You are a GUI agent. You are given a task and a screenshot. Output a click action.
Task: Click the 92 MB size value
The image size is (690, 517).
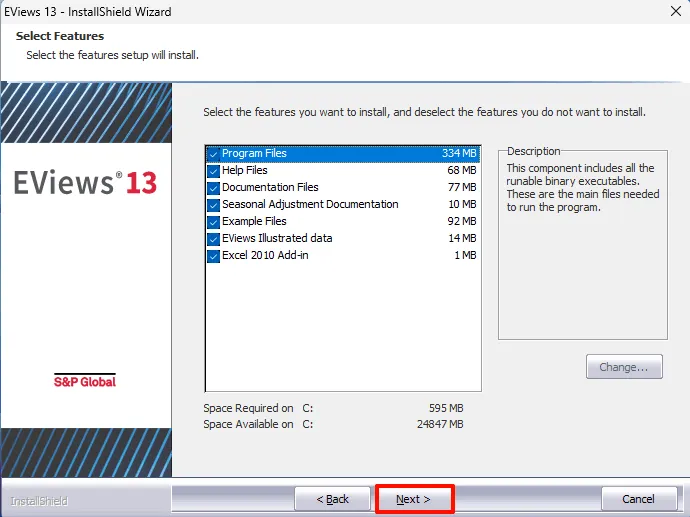pos(462,221)
